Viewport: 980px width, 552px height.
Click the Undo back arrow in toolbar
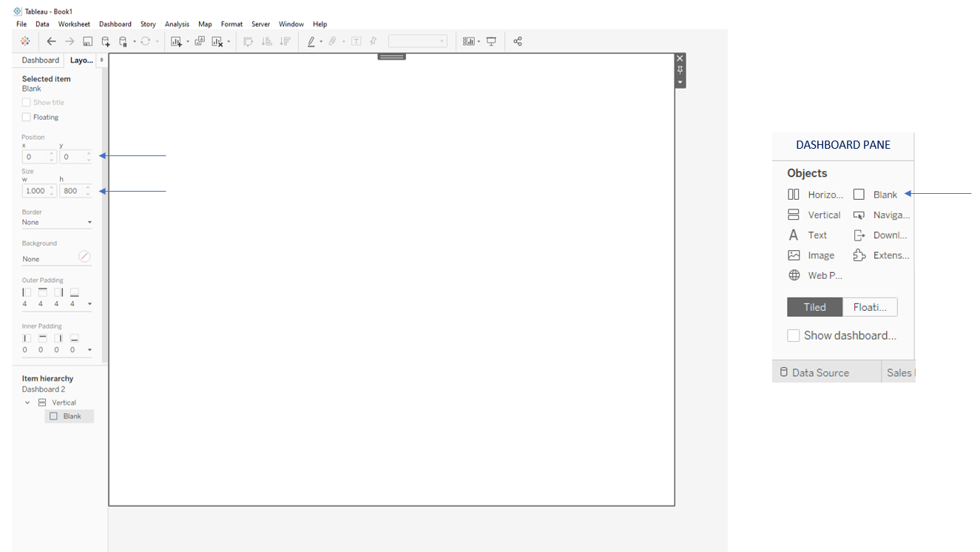point(51,41)
